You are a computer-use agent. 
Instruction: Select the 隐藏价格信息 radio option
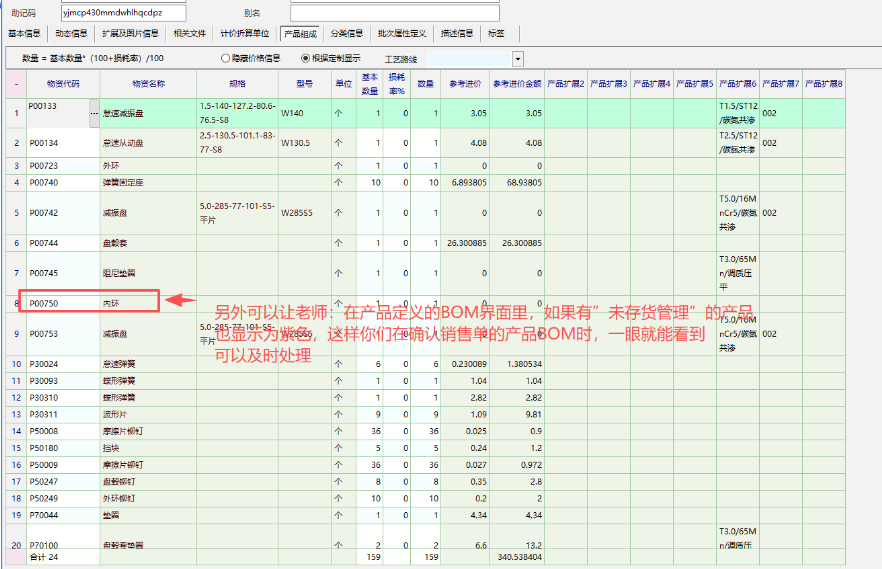[x=226, y=58]
